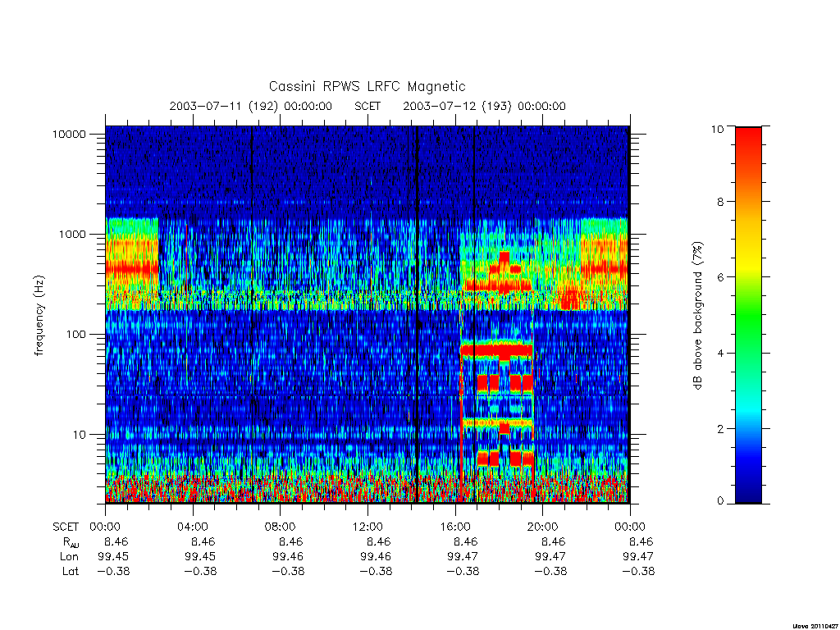
Task: Click the "dB above background (7%)" colorbar label
Action: pos(697,315)
